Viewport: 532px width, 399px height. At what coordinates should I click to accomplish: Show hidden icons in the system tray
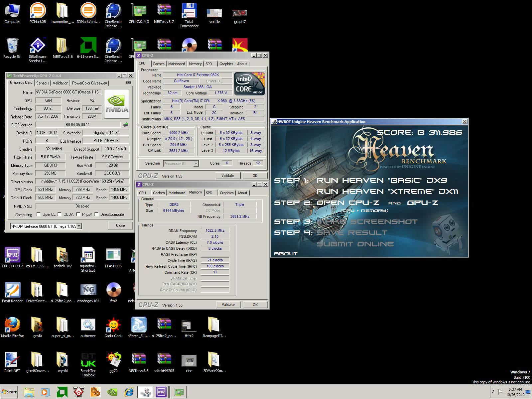coord(493,392)
